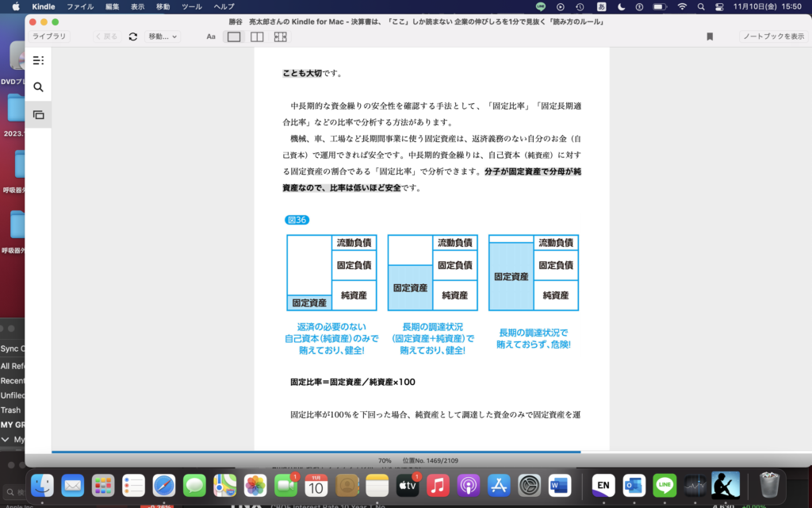Open the table of contents sidebar icon
The image size is (812, 508).
point(38,60)
